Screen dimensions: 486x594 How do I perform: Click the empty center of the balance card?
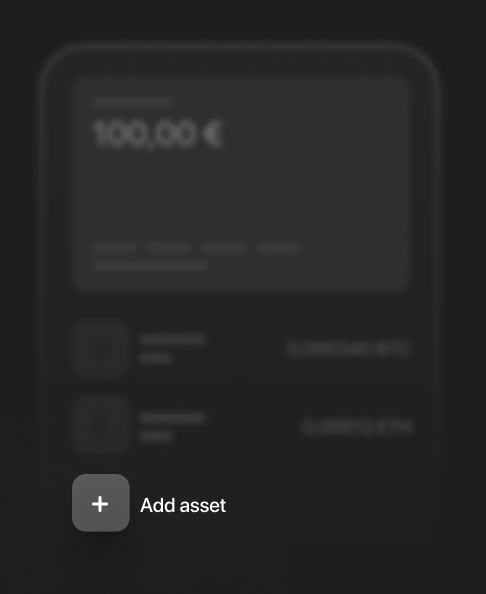pyautogui.click(x=241, y=189)
